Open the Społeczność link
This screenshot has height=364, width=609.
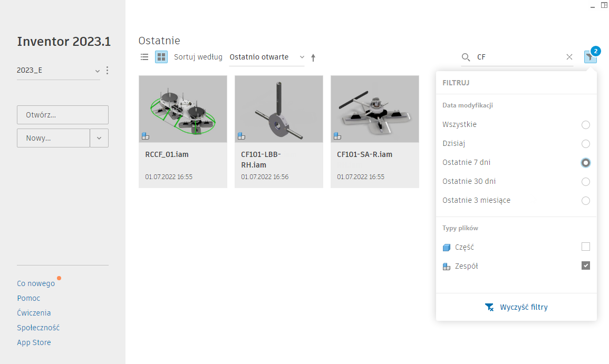(38, 328)
